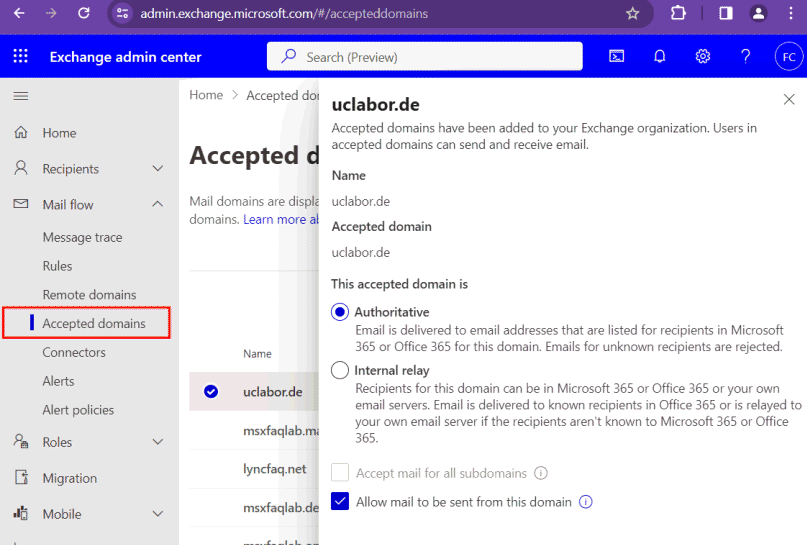The image size is (807, 545).
Task: Open browser extensions puzzle icon
Action: (x=678, y=13)
